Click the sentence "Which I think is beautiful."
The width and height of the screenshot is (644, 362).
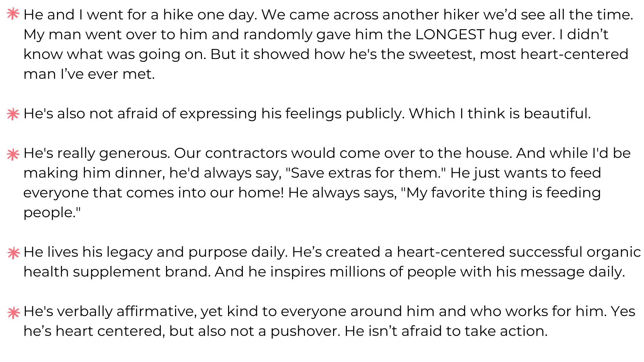499,114
